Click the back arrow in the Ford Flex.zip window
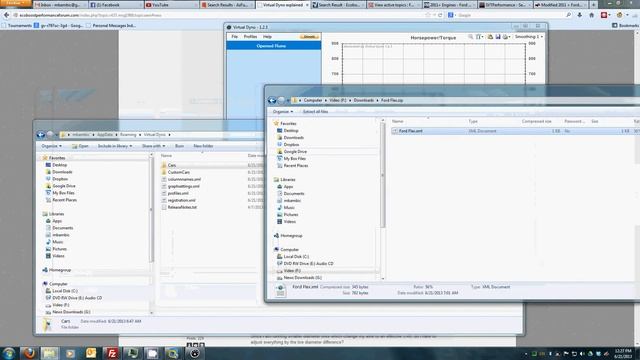 tap(272, 100)
